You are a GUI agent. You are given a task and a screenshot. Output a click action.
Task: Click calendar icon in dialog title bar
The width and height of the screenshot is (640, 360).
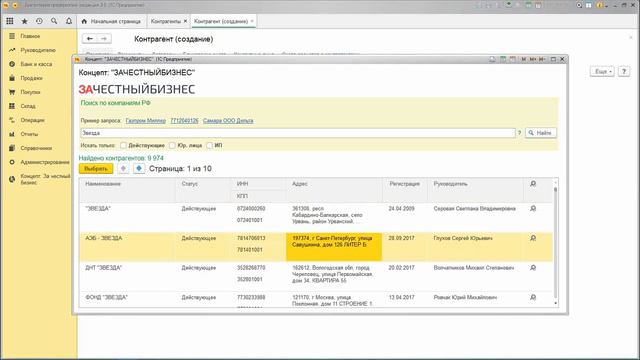click(513, 59)
